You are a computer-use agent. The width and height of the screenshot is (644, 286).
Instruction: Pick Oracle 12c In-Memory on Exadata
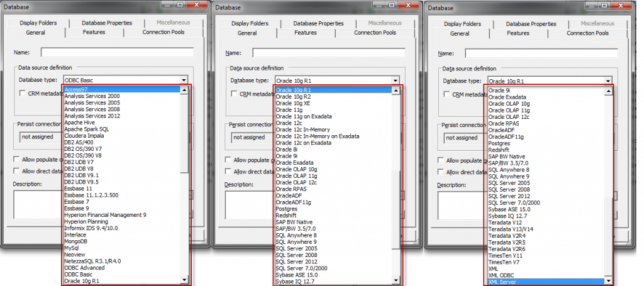333,136
